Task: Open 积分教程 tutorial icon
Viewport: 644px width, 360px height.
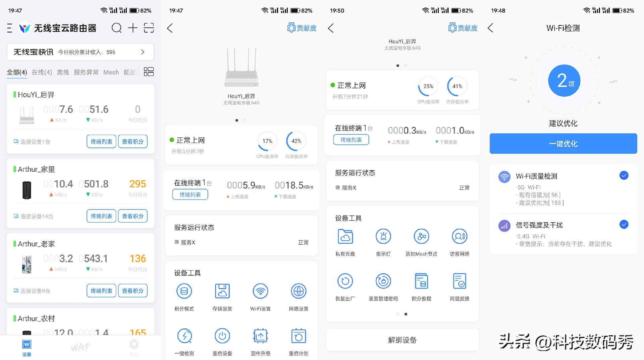Action: pyautogui.click(x=422, y=281)
